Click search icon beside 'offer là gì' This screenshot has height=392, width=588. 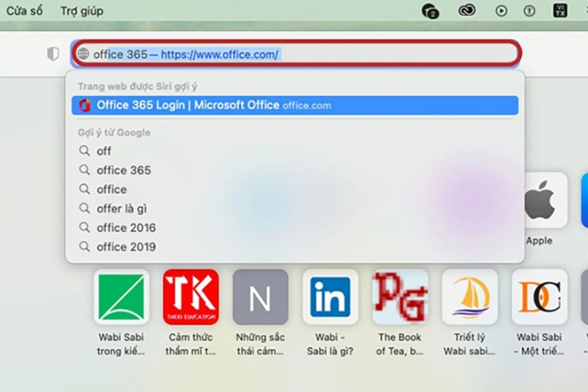pyautogui.click(x=84, y=208)
